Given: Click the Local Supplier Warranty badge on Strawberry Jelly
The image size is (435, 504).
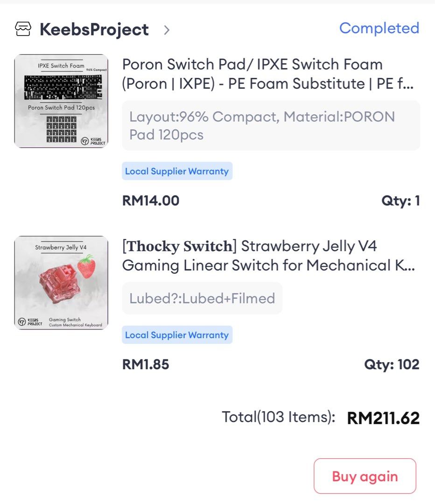Looking at the screenshot, I should [177, 335].
